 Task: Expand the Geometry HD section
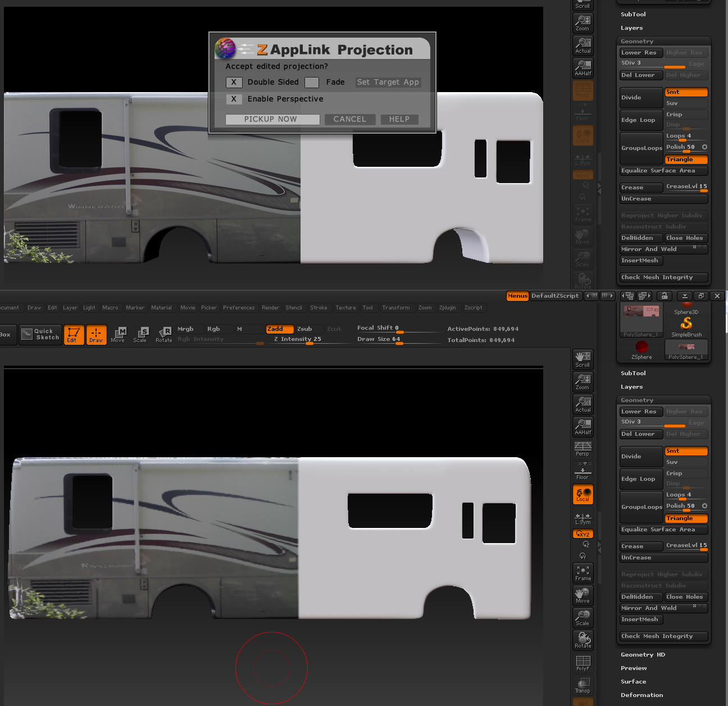click(x=643, y=655)
